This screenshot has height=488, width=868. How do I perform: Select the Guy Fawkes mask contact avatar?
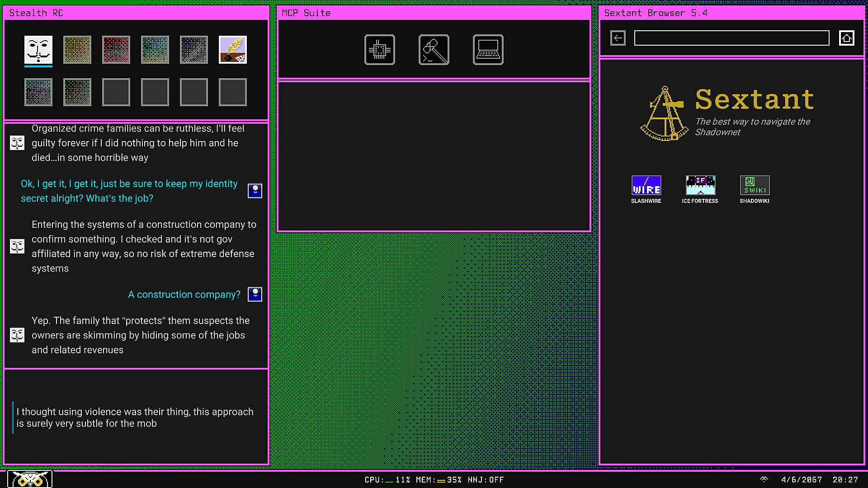pyautogui.click(x=38, y=50)
